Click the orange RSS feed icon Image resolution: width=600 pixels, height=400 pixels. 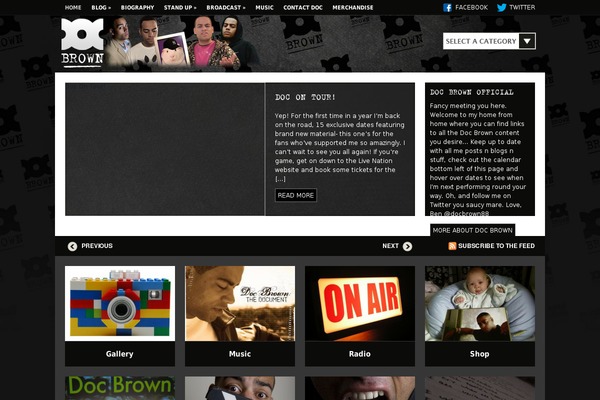452,246
